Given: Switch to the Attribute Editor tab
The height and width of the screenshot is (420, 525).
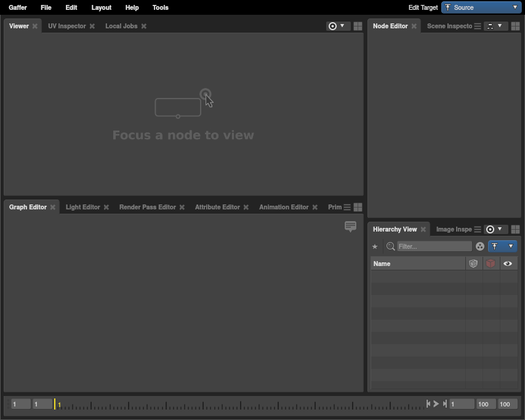Looking at the screenshot, I should click(x=217, y=207).
